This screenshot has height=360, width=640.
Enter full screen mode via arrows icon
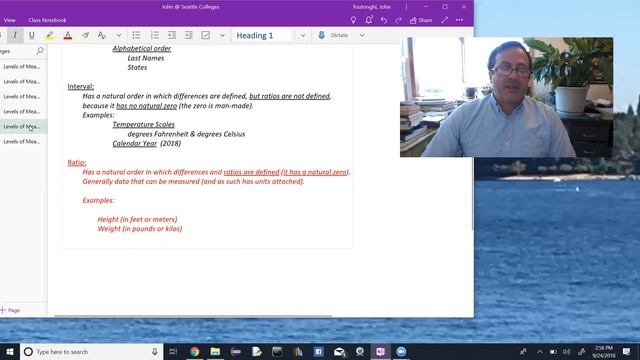coord(444,20)
